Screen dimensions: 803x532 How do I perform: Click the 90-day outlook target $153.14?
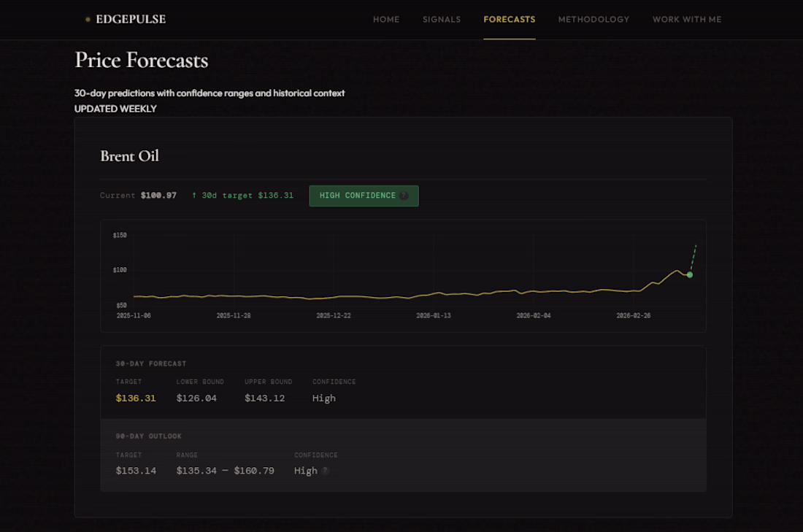[136, 471]
